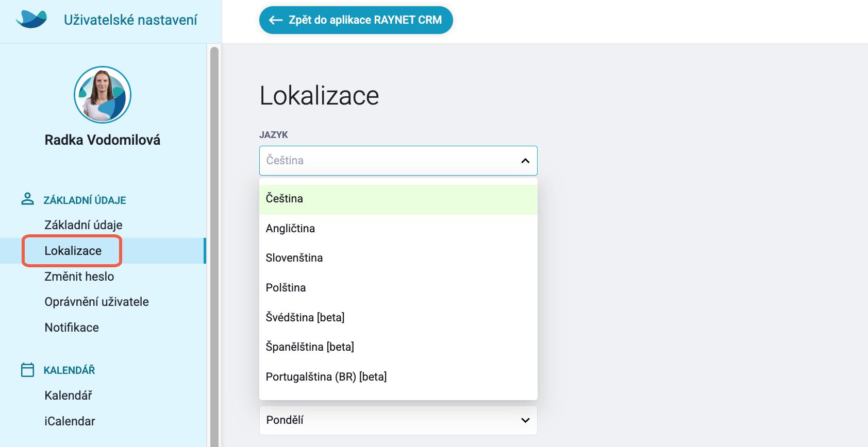Expand the Pondělí dropdown chevron

[525, 420]
